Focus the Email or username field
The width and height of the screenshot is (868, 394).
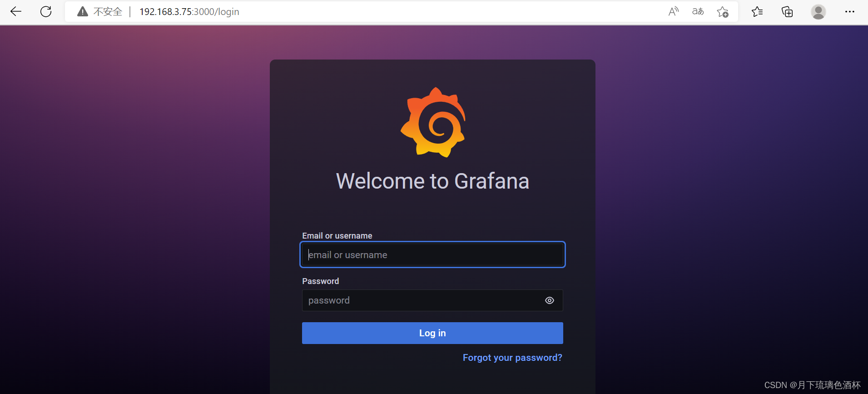[432, 254]
